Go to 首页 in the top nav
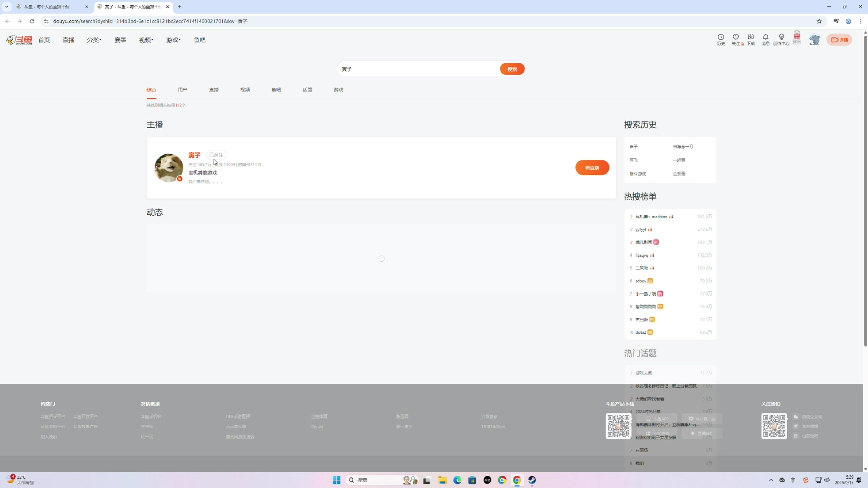Screen dimensions: 868x488 pyautogui.click(x=44, y=40)
